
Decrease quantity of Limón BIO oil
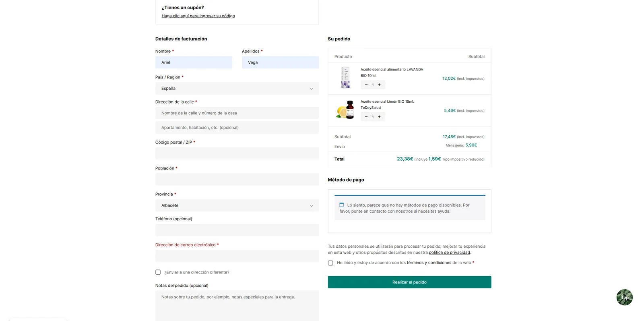pyautogui.click(x=366, y=117)
